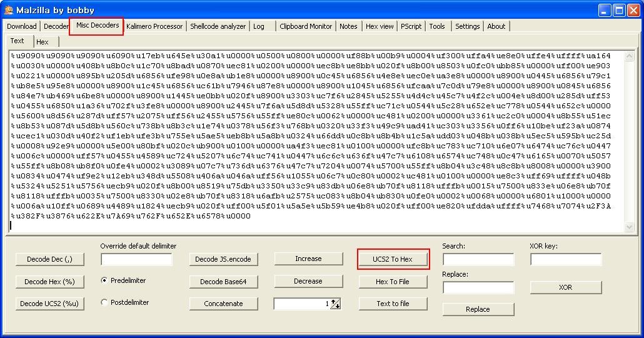Open the Kalimero Processor tab
This screenshot has height=338, width=644.
click(154, 26)
